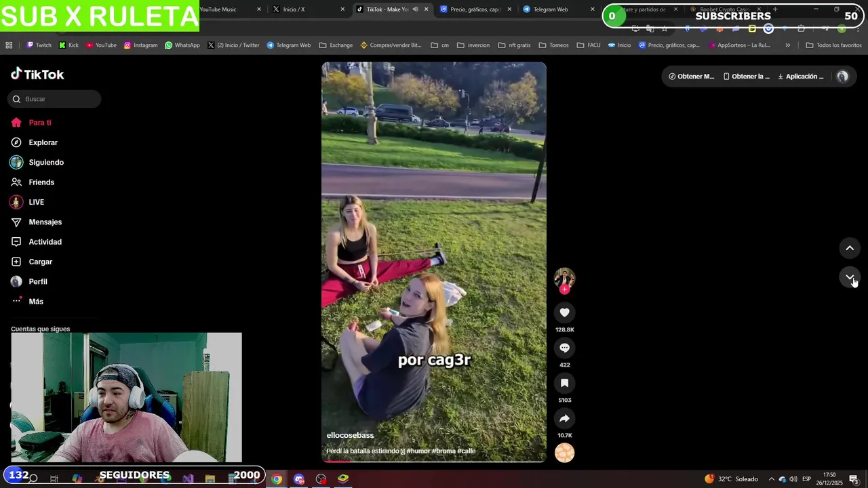The height and width of the screenshot is (488, 868).
Task: Open the FACU bookmark folder
Action: (589, 45)
